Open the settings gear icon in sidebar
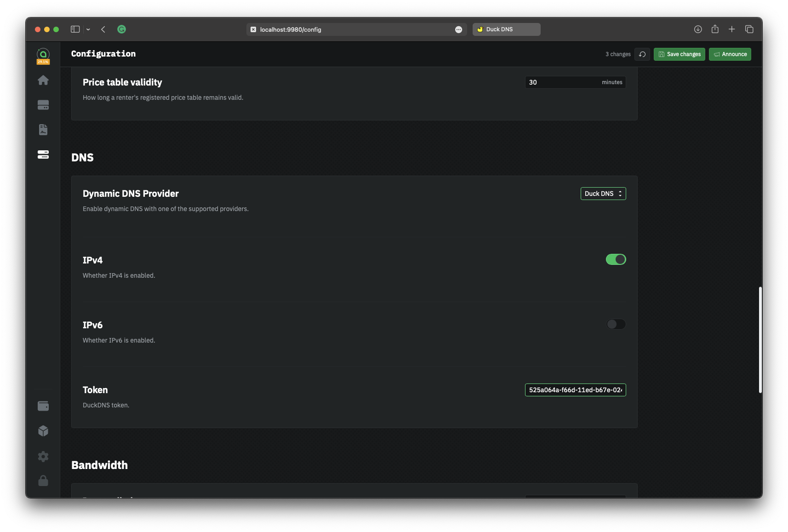Screen dimensions: 788x532 click(43, 456)
